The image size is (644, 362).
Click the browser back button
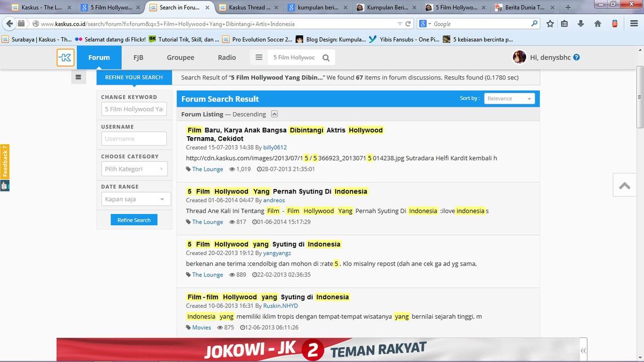[9, 24]
